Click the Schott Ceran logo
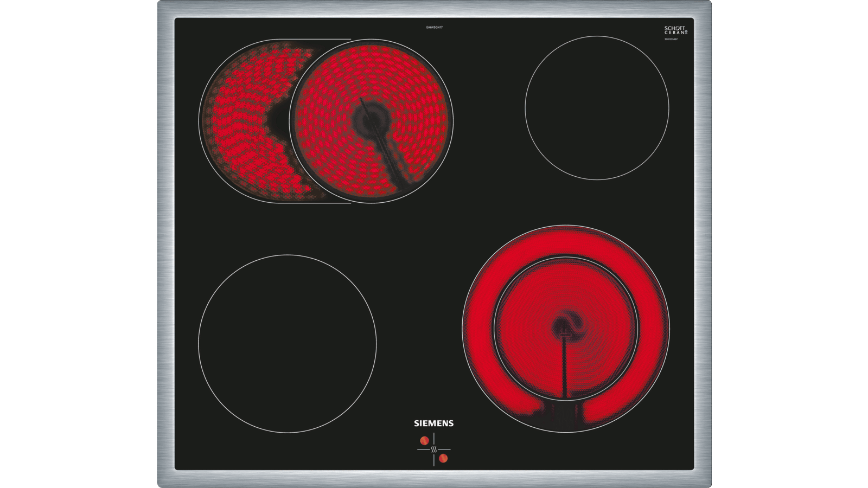The image size is (868, 488). tap(675, 30)
